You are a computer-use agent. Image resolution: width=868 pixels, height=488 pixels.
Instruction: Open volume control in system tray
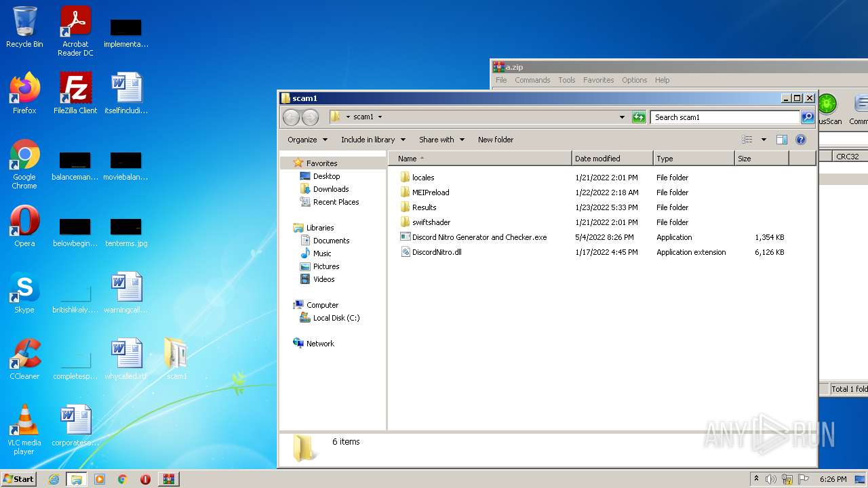(x=771, y=479)
